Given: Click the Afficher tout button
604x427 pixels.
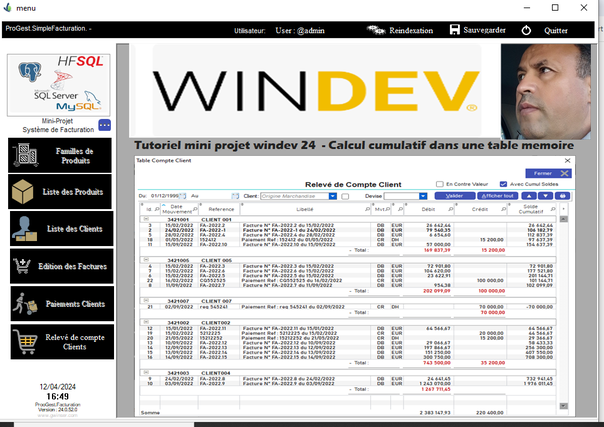Looking at the screenshot, I should click(497, 196).
